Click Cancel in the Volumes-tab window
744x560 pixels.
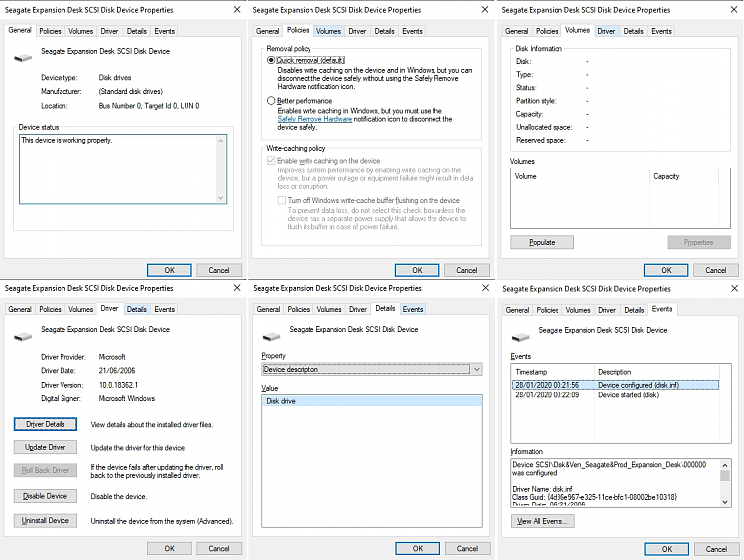(x=716, y=270)
